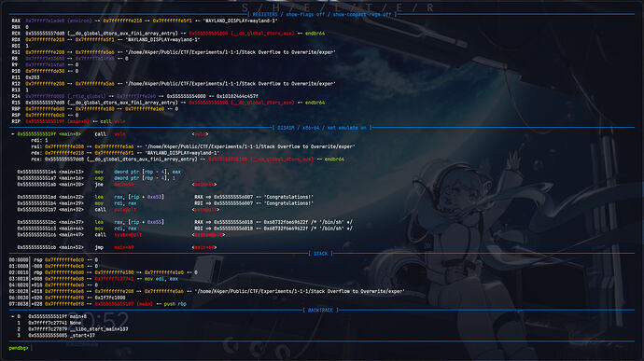
Task: Click 0x7fffffffde30 on the R10 row
Action: [45, 71]
